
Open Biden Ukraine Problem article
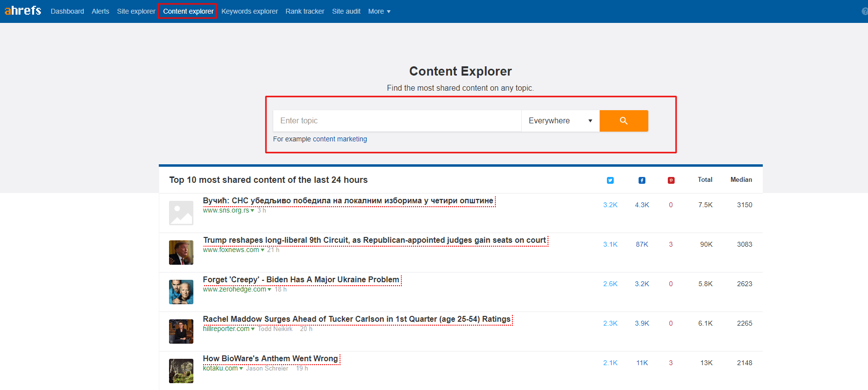tap(301, 280)
